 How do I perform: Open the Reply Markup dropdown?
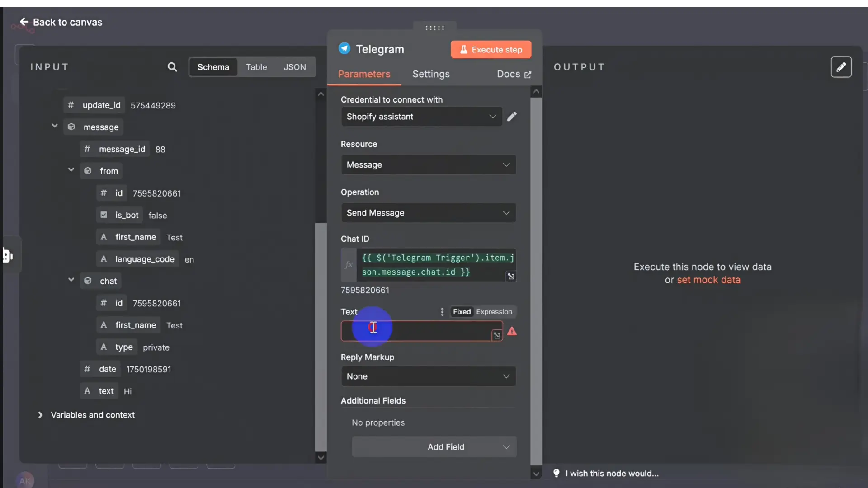(x=428, y=376)
